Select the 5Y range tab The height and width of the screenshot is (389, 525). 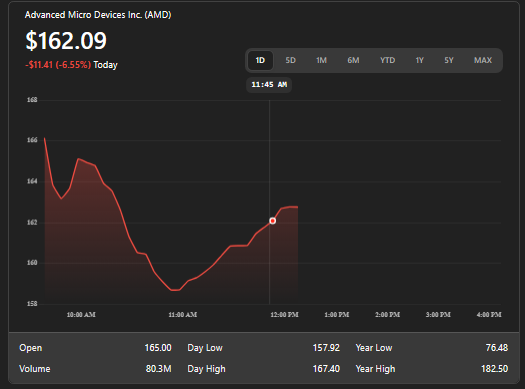[449, 61]
